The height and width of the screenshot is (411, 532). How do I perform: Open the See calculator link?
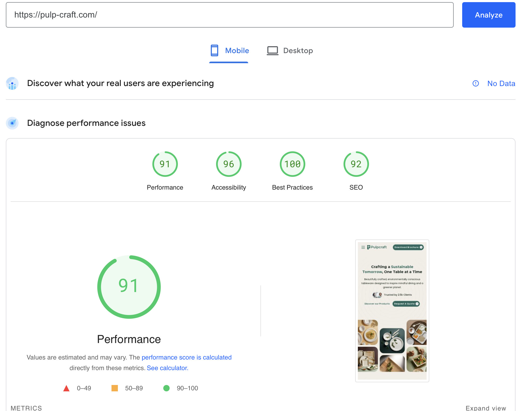(x=167, y=368)
